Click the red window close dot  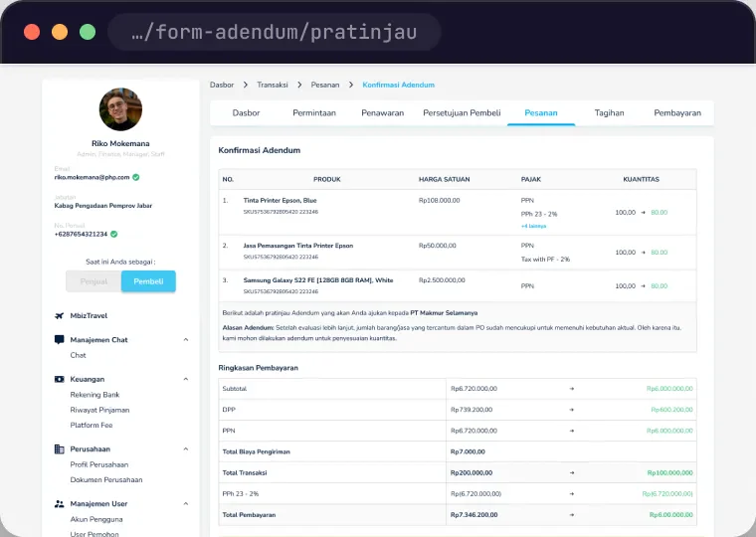click(x=32, y=32)
